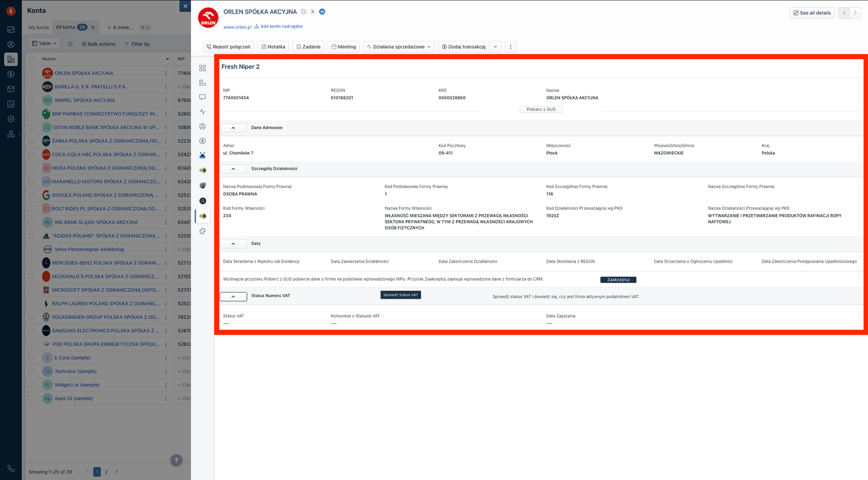Collapse the Szczegóły Działalności section
The image size is (868, 480).
click(233, 169)
